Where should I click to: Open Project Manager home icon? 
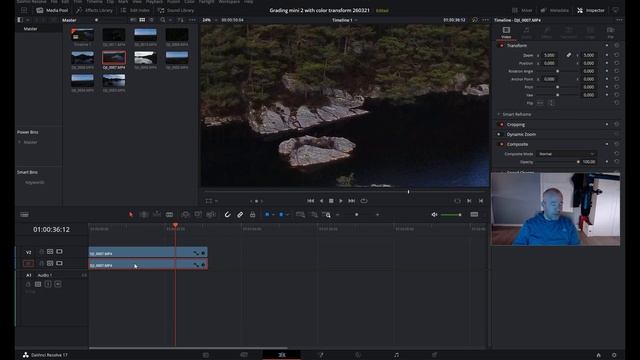(598, 355)
